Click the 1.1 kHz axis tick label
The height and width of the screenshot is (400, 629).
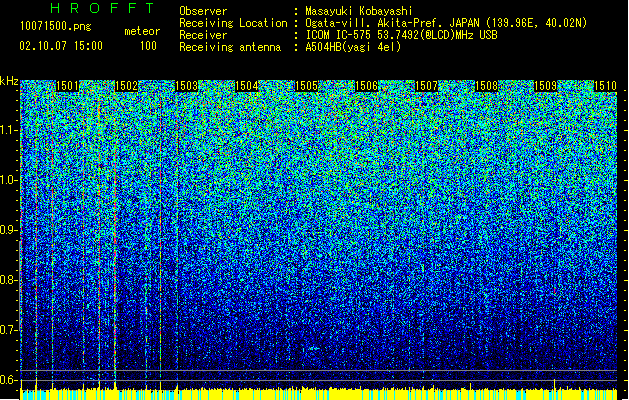(x=9, y=130)
